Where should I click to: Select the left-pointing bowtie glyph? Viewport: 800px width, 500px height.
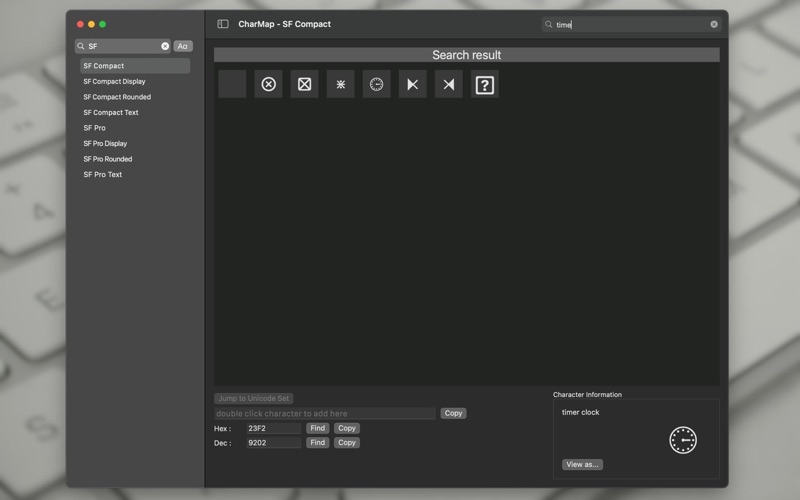coord(413,84)
